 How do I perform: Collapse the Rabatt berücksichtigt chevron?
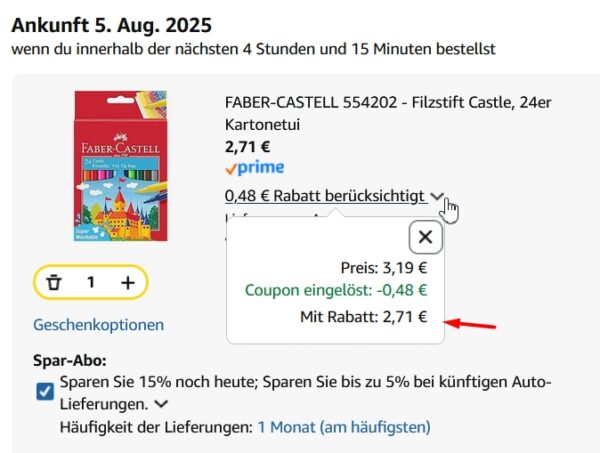(437, 196)
